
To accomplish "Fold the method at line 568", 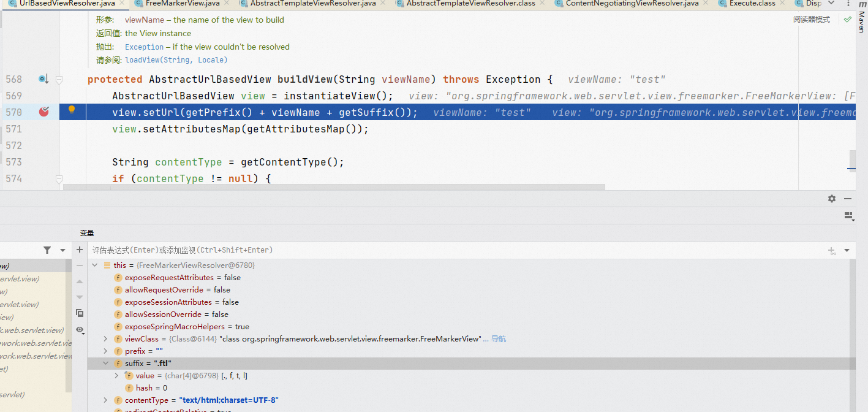I will pos(59,79).
